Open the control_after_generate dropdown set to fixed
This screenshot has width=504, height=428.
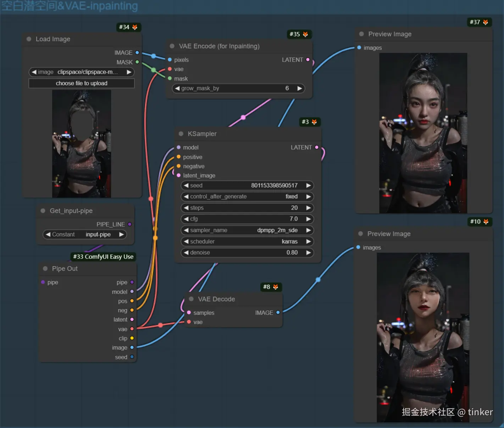pyautogui.click(x=247, y=196)
